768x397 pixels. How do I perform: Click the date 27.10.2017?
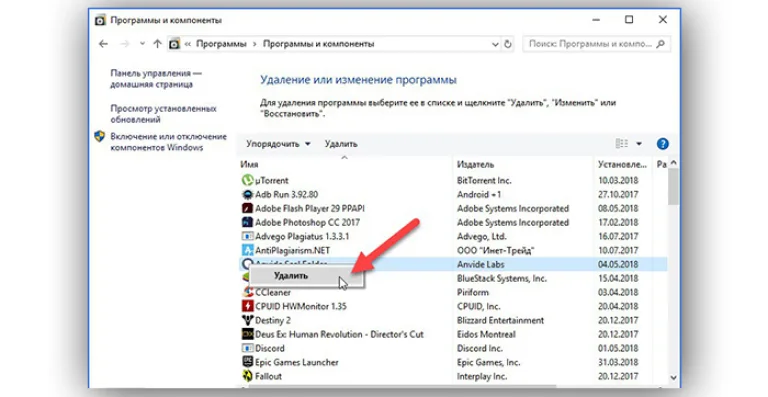click(618, 195)
